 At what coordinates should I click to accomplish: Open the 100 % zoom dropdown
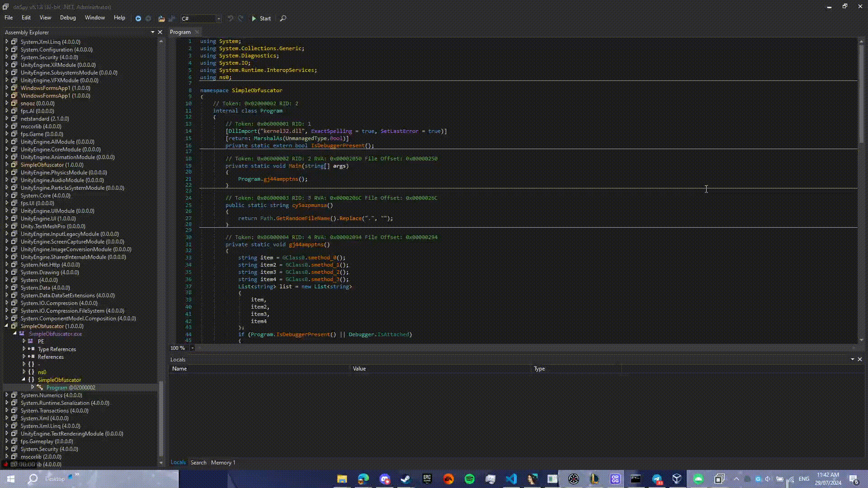[x=192, y=348]
